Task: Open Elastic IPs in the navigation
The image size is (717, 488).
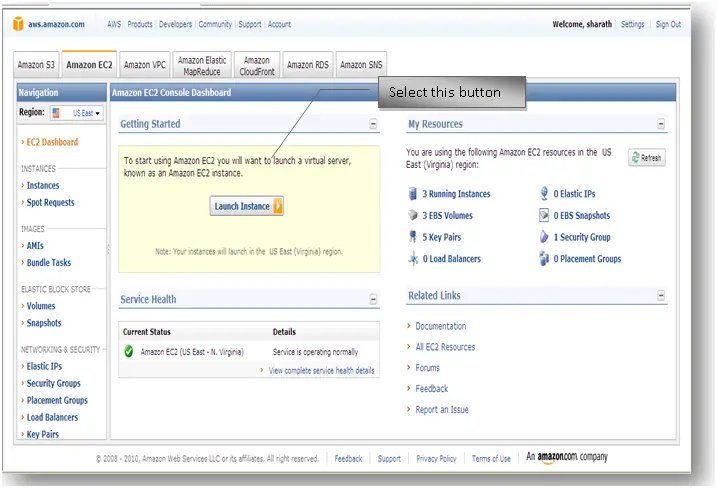Action: [44, 366]
